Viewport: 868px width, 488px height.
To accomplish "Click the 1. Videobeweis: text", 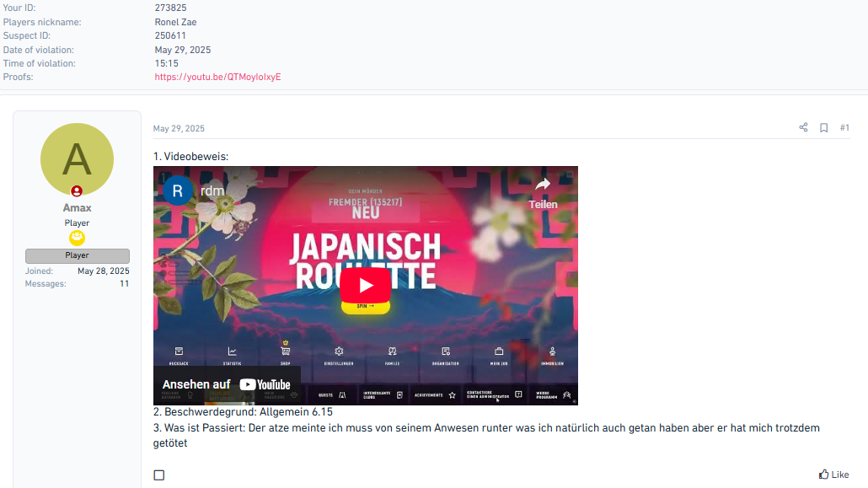I will (x=191, y=156).
